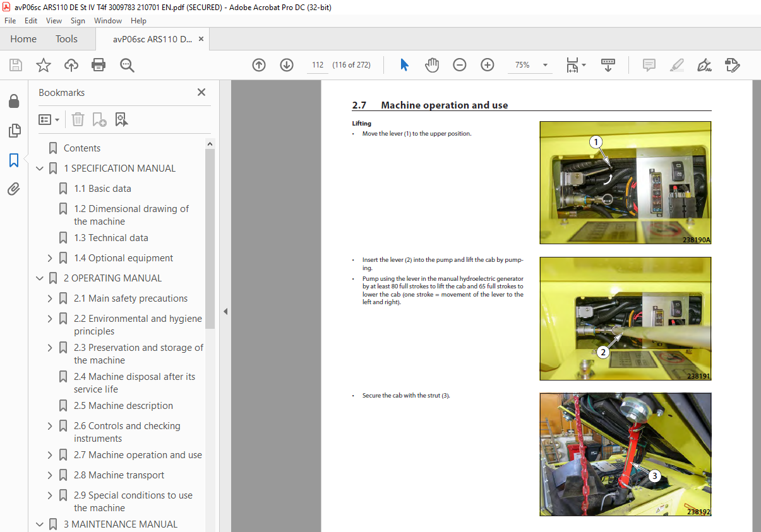
Task: Expand 2.6 Controls and checking instruments
Action: 50,426
